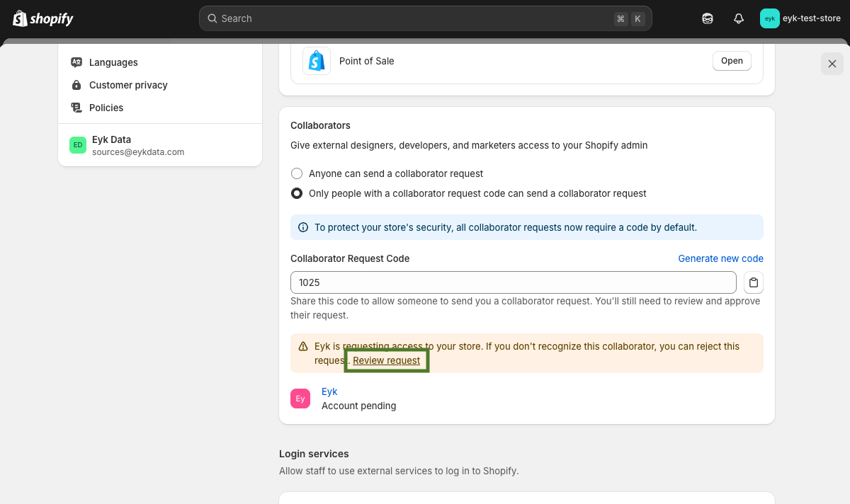Click the Eyk Data account entry

pos(160,145)
